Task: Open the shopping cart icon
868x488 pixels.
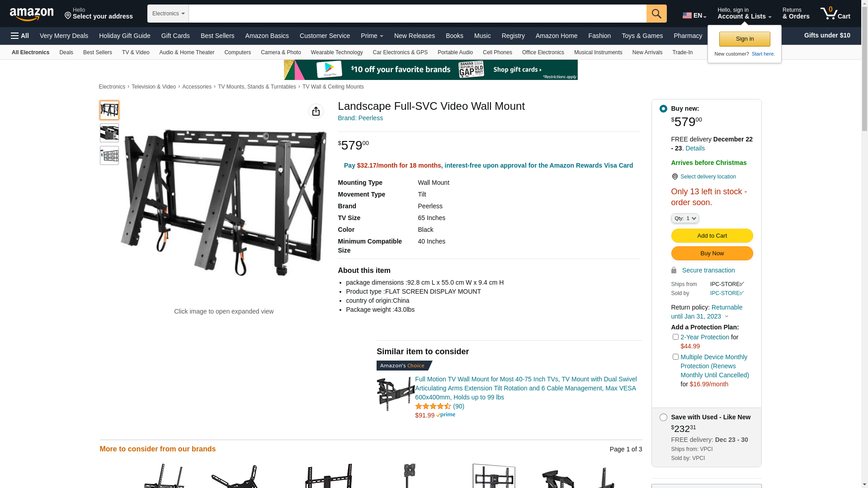Action: pos(835,14)
